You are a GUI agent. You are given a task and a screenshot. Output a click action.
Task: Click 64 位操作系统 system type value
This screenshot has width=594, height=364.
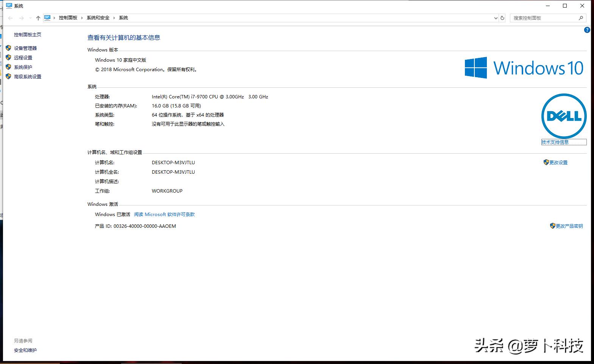point(188,115)
